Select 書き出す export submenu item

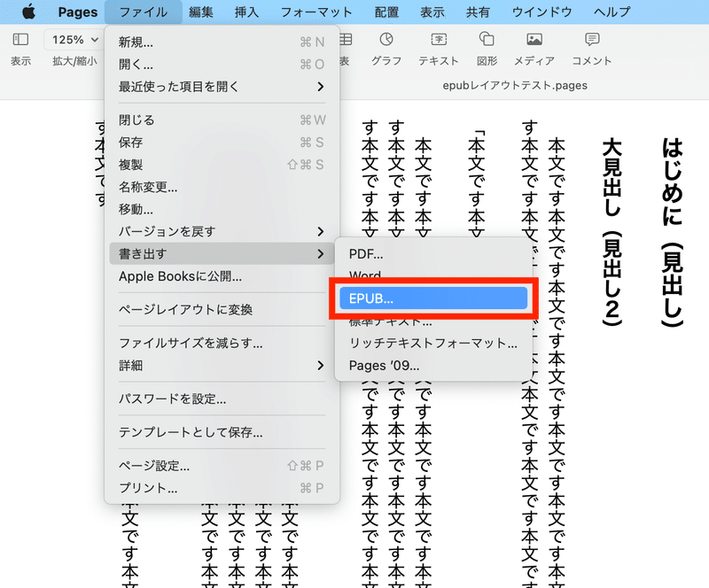[222, 253]
